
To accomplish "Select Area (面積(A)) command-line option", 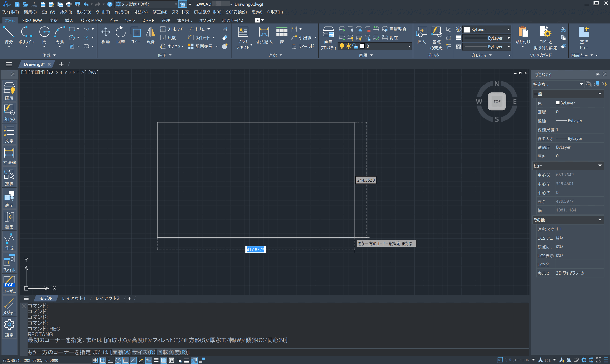I will [x=122, y=352].
